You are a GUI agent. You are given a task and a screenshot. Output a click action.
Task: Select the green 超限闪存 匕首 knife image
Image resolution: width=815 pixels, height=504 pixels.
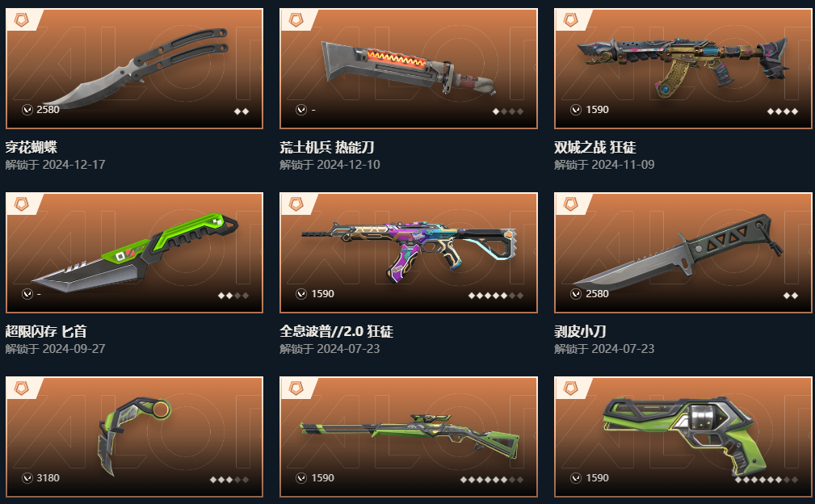134,253
